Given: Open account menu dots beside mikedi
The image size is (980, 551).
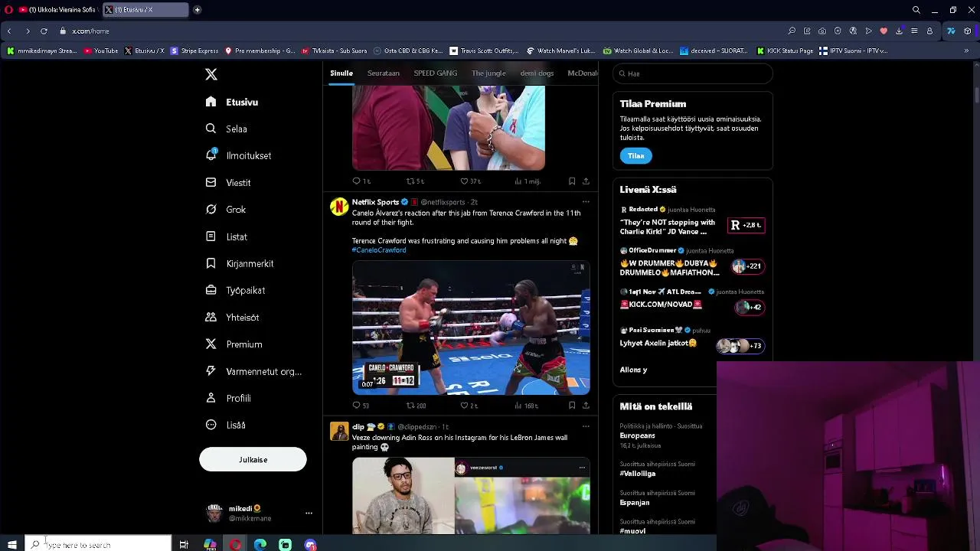Looking at the screenshot, I should point(309,514).
